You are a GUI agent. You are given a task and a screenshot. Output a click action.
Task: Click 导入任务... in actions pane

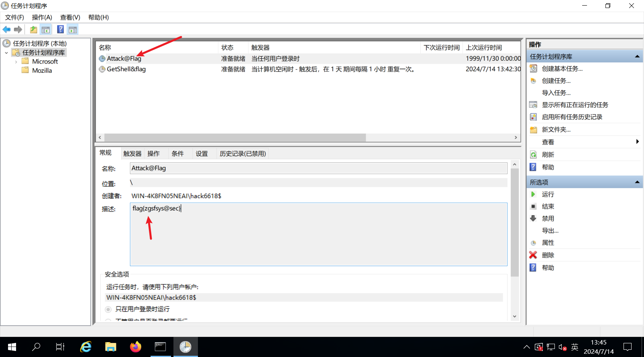(x=556, y=93)
